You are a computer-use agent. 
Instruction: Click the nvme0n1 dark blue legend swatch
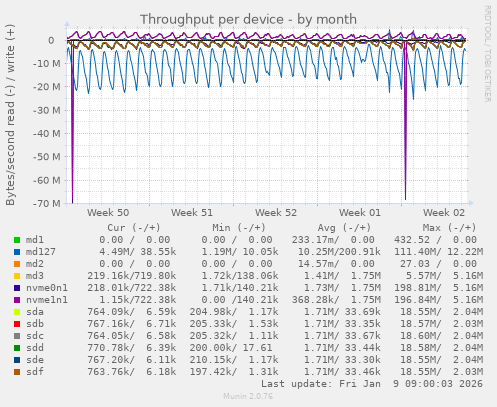tap(17, 288)
